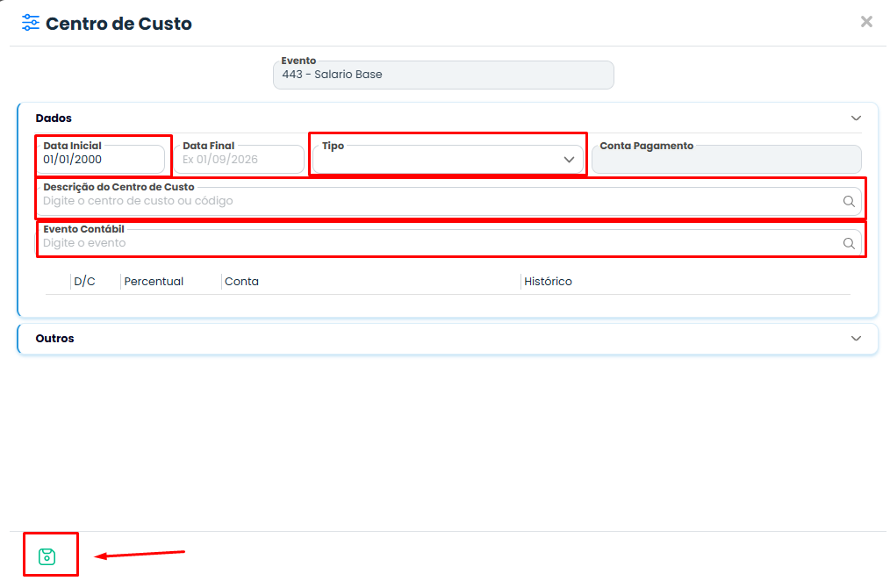Click the Conta Pagamento field

727,160
